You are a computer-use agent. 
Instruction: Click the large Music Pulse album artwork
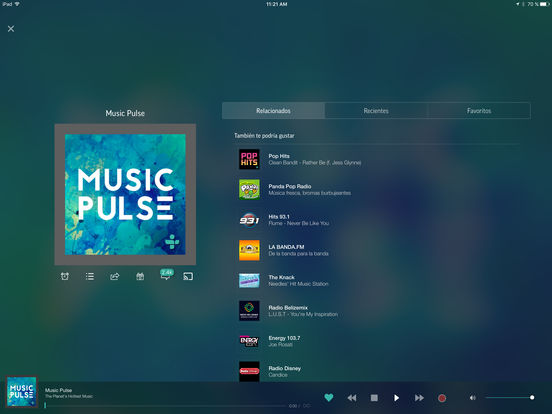point(125,194)
